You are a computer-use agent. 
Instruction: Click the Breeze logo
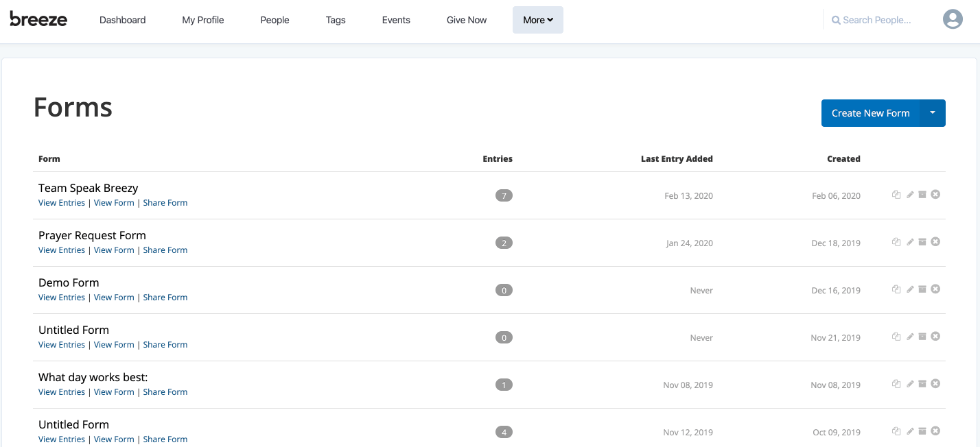click(x=38, y=19)
